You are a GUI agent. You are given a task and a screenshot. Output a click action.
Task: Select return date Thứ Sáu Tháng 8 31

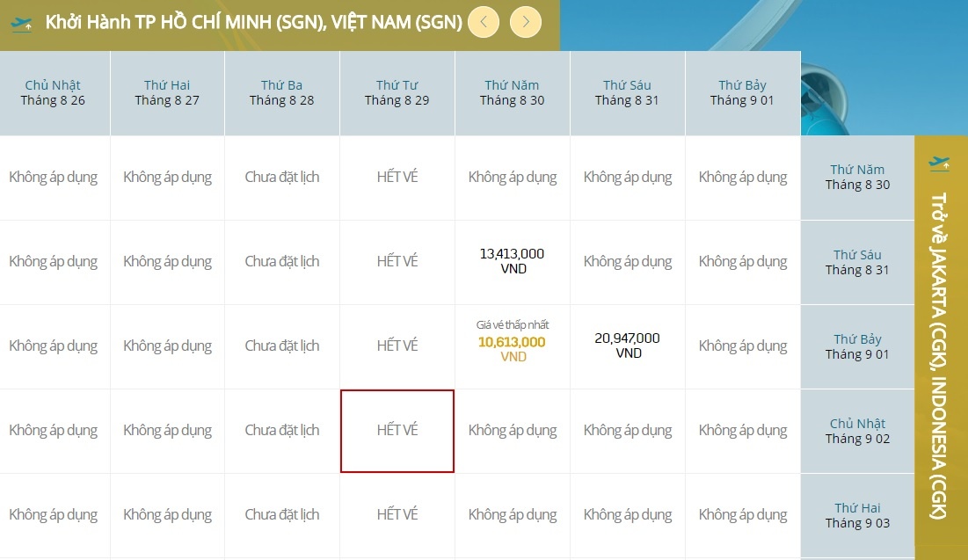tap(856, 261)
